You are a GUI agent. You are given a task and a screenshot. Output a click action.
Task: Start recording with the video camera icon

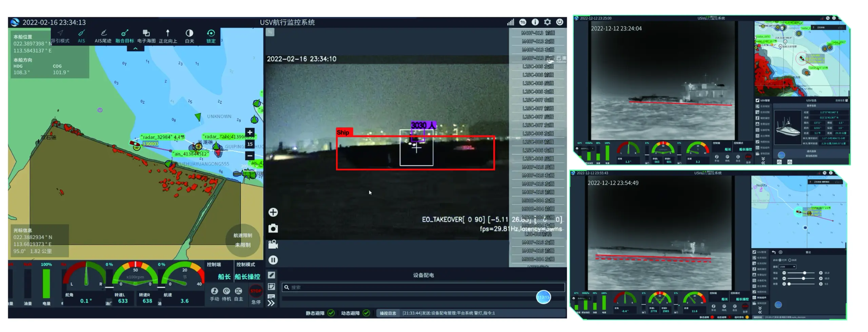(273, 244)
